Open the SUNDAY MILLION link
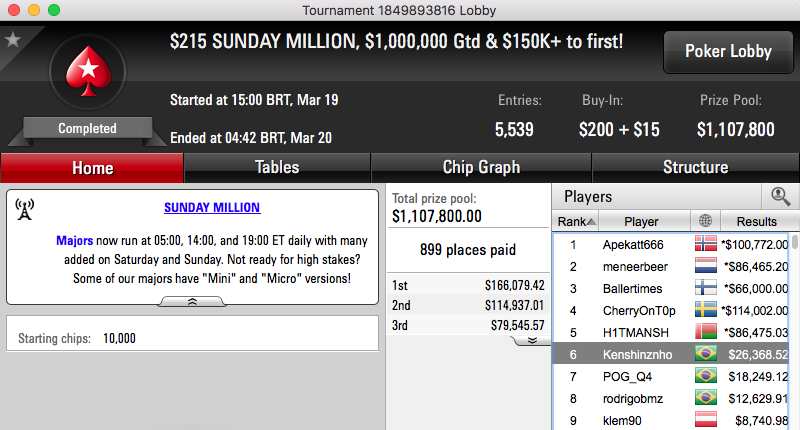The width and height of the screenshot is (800, 430). [x=212, y=208]
